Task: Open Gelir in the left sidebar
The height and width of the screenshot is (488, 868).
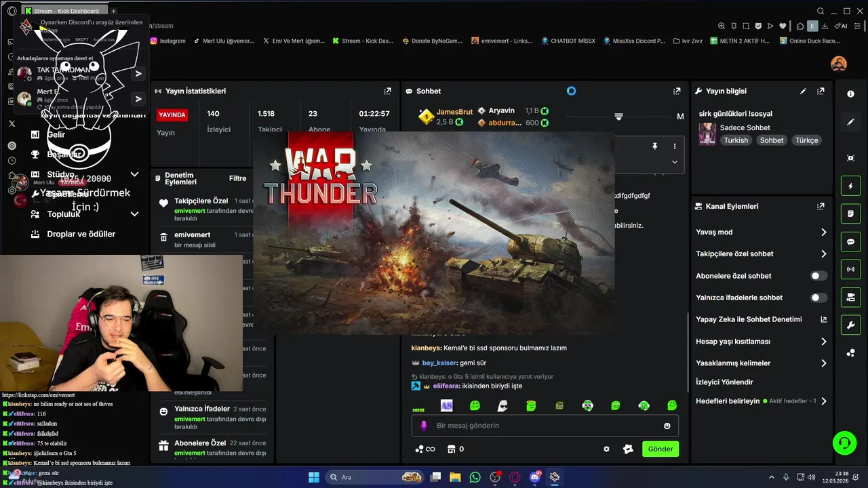Action: [x=56, y=134]
